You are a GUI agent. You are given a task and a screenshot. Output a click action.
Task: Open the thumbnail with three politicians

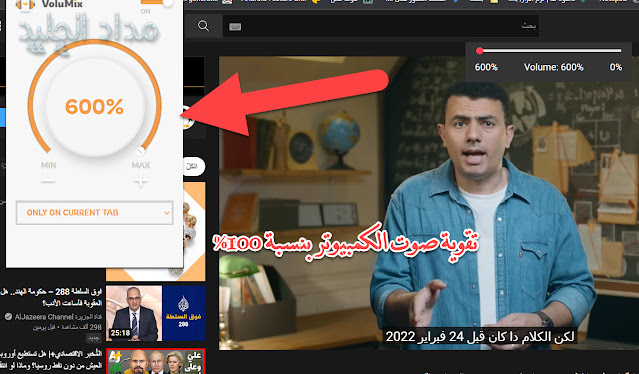tap(155, 361)
